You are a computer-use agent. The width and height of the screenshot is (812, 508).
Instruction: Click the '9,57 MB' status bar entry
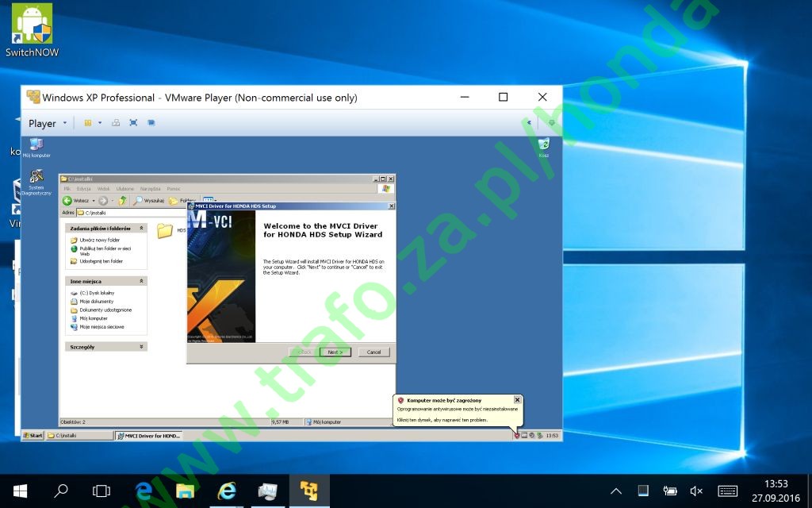point(280,422)
